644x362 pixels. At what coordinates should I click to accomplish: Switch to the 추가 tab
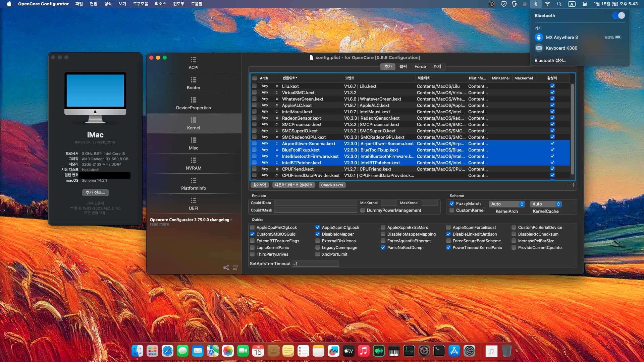pyautogui.click(x=388, y=66)
